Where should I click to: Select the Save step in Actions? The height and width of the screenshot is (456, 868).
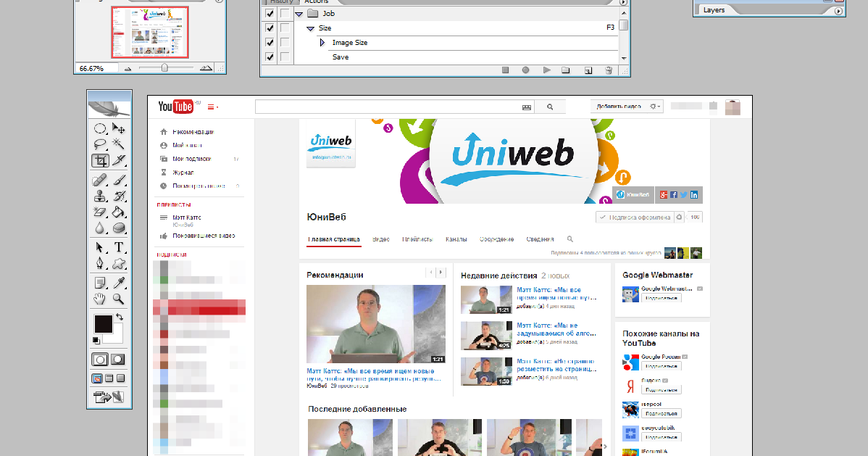pyautogui.click(x=341, y=57)
